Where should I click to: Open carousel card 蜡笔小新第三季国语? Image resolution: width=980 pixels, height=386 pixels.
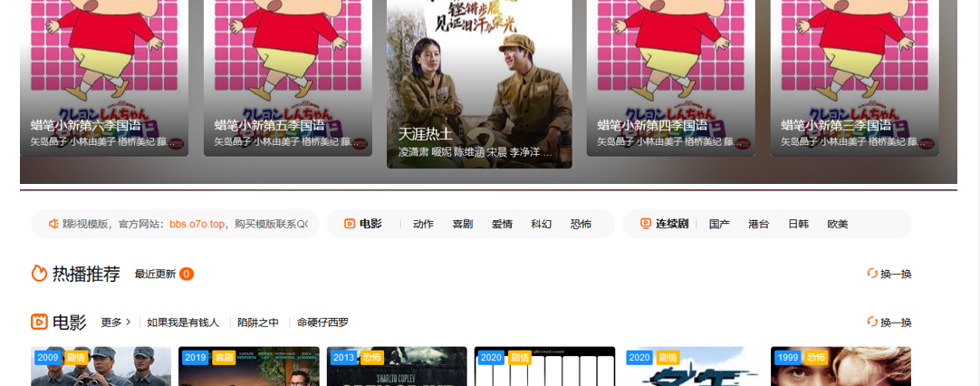854,78
